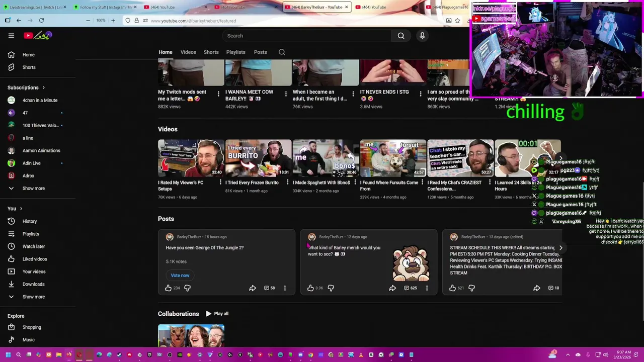Viewport: 644px width, 362px height.
Task: Open more options on merch post
Action: click(427, 288)
